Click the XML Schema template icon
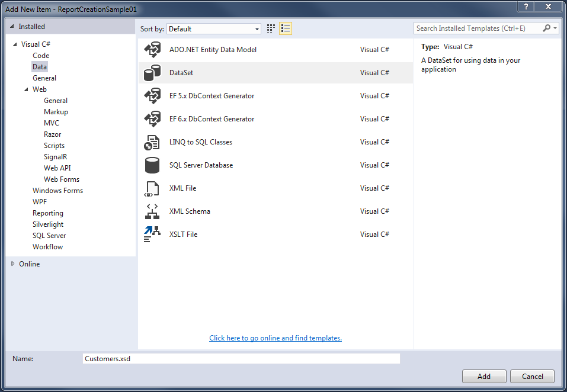Screen dimensions: 567x392 [x=152, y=211]
